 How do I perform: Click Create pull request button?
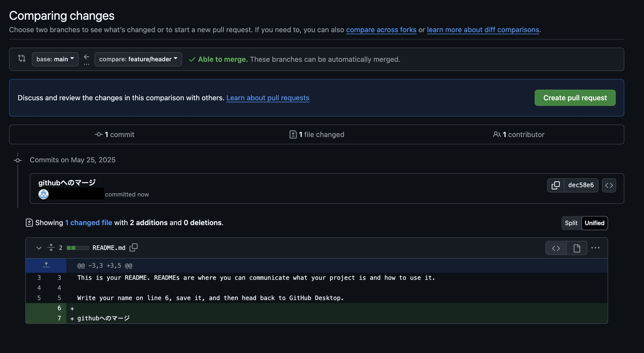point(575,98)
